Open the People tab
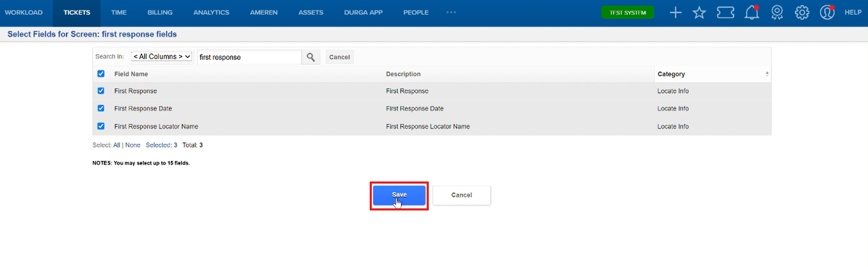The image size is (868, 267). [416, 12]
